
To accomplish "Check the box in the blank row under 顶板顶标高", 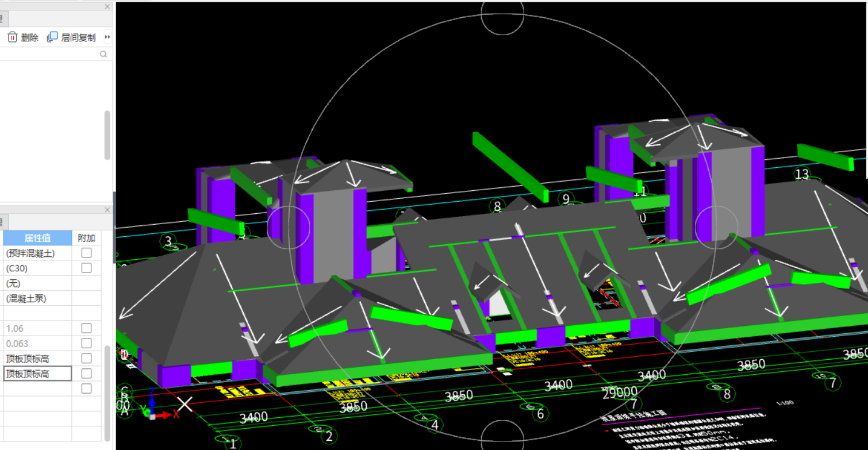I will [86, 389].
